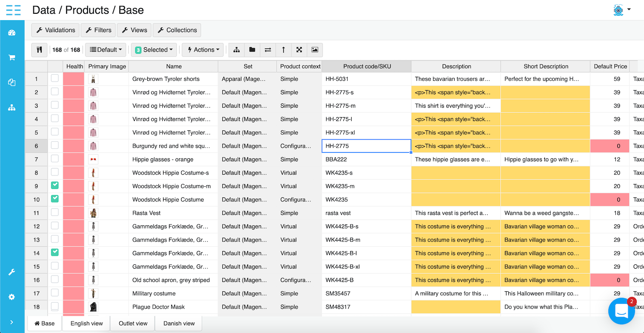
Task: Uncheck the Woodstock Hippie Costume health checkbox
Action: 55,199
